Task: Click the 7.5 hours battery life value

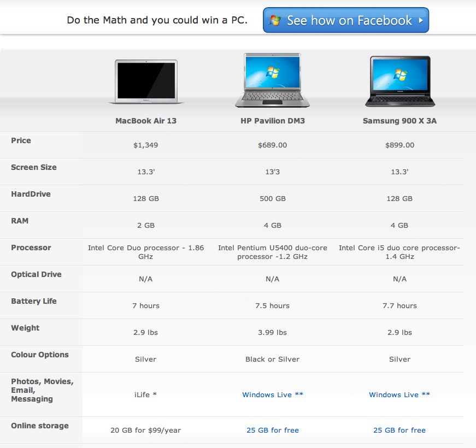Action: 273,305
